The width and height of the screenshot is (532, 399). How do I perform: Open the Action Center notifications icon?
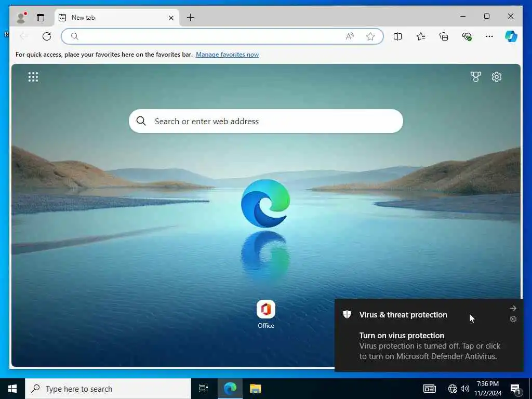[x=515, y=389]
